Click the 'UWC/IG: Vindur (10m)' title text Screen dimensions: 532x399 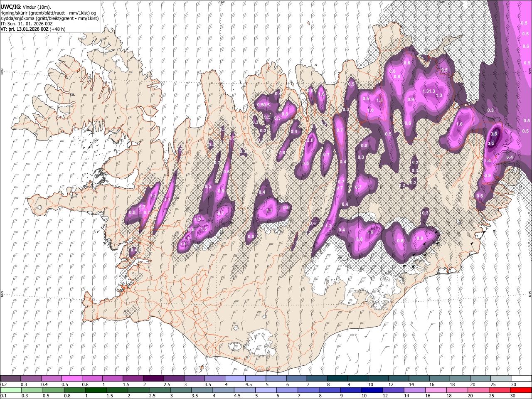click(26, 7)
